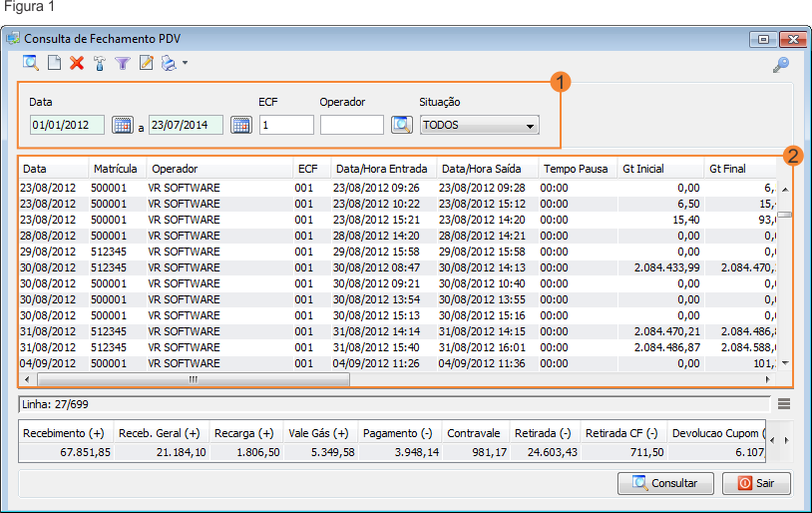
Task: Click the red X delete toolbar icon
Action: [x=77, y=63]
